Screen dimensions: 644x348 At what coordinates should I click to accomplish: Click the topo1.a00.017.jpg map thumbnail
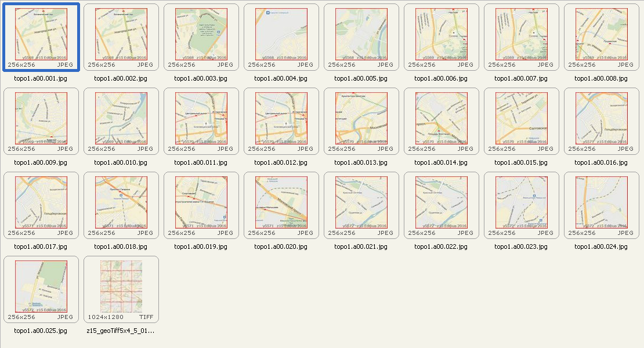41,202
